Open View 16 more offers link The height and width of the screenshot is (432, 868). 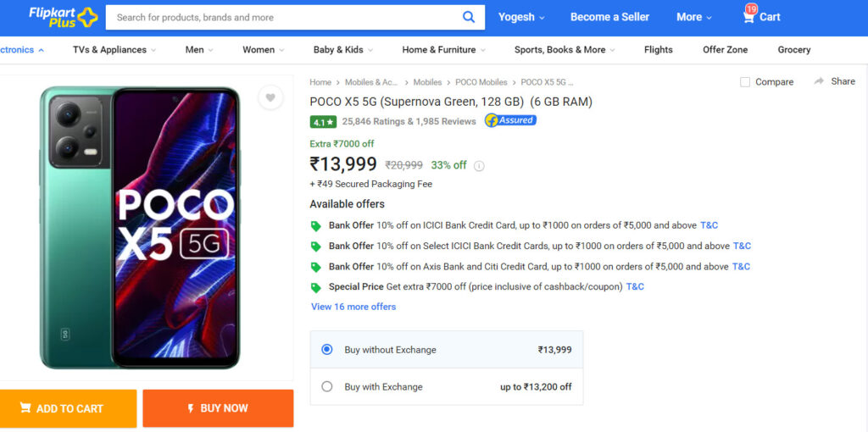click(353, 307)
